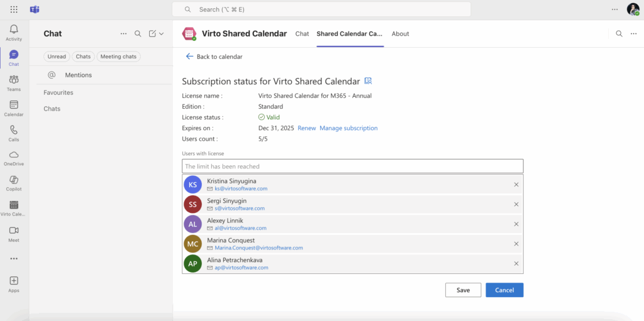The height and width of the screenshot is (321, 644).
Task: Remove Kristina Sinyugina's license
Action: [516, 184]
